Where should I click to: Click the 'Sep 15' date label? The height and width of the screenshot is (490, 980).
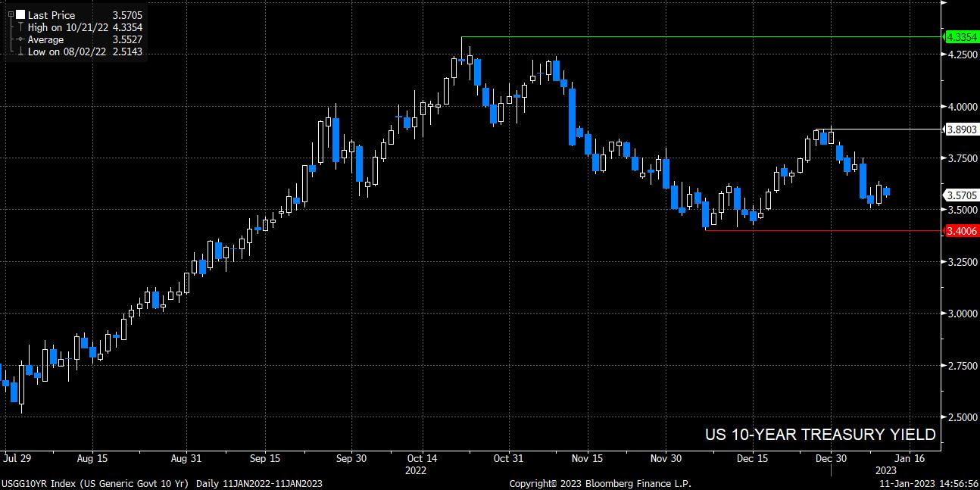click(x=265, y=458)
